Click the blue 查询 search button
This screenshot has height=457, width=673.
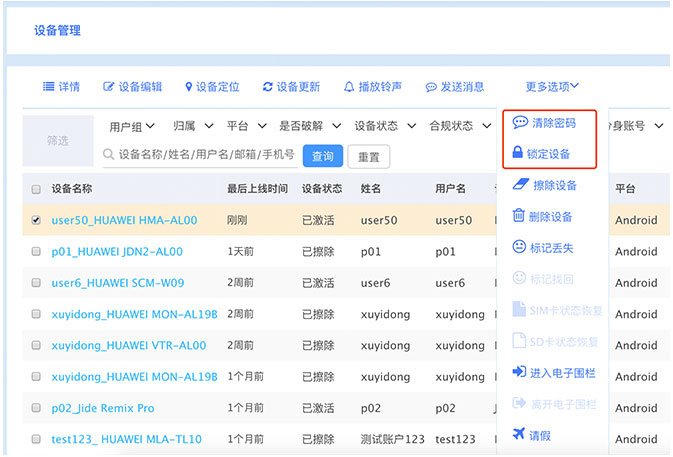pyautogui.click(x=323, y=156)
